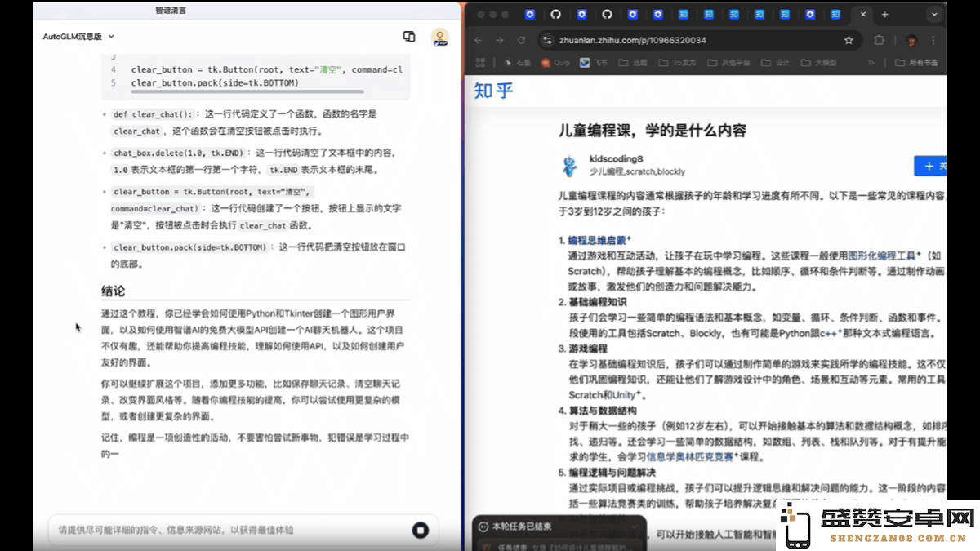Show hidden bookmarks via the >> chevron
This screenshot has width=980, height=551.
click(x=871, y=63)
